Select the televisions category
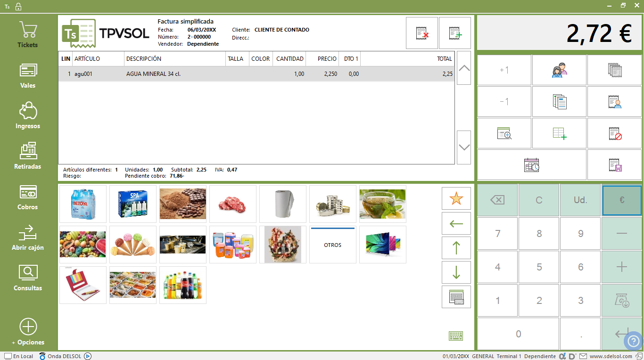Screen dimensions: 644x360 coord(383,245)
